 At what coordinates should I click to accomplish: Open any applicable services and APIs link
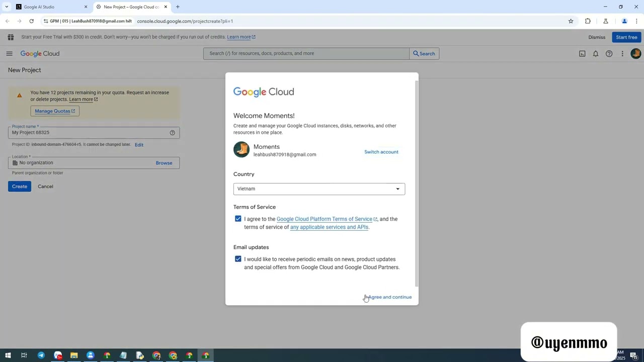pyautogui.click(x=329, y=227)
